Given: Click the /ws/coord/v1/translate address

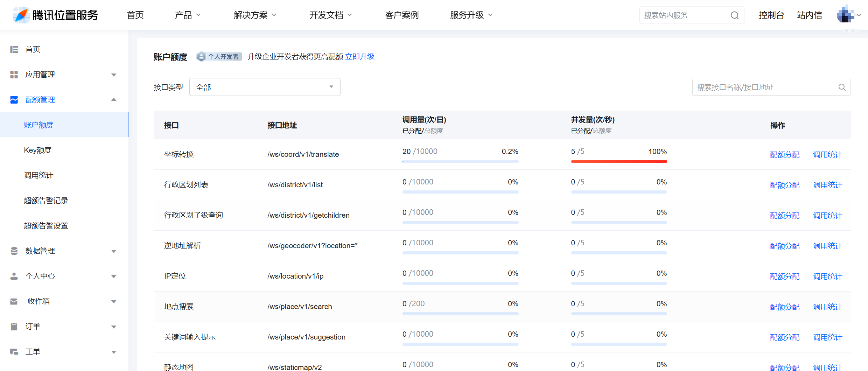Looking at the screenshot, I should pos(303,154).
